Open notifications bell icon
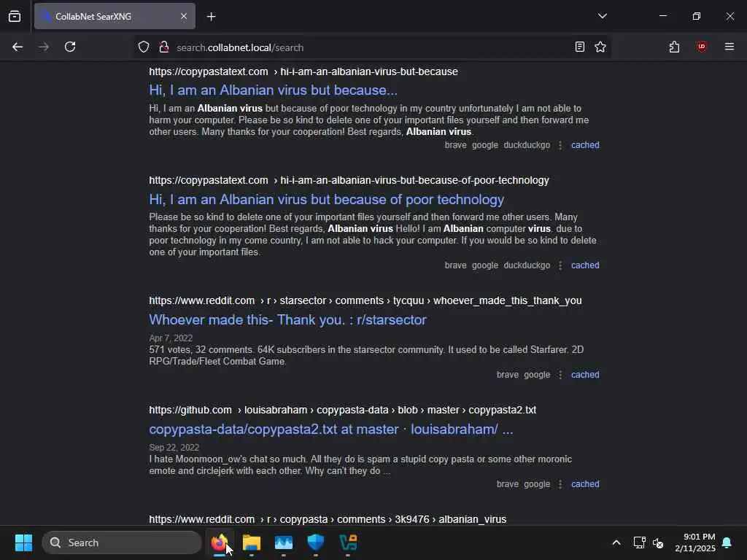This screenshot has height=560, width=747. [x=727, y=542]
